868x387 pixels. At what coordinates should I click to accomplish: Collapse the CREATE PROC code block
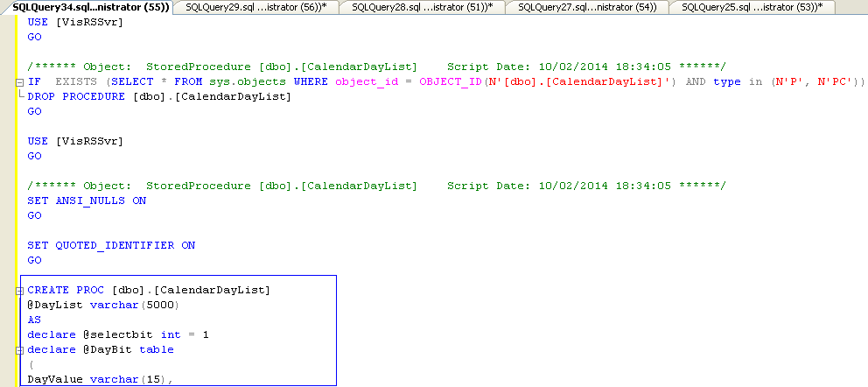(20, 290)
